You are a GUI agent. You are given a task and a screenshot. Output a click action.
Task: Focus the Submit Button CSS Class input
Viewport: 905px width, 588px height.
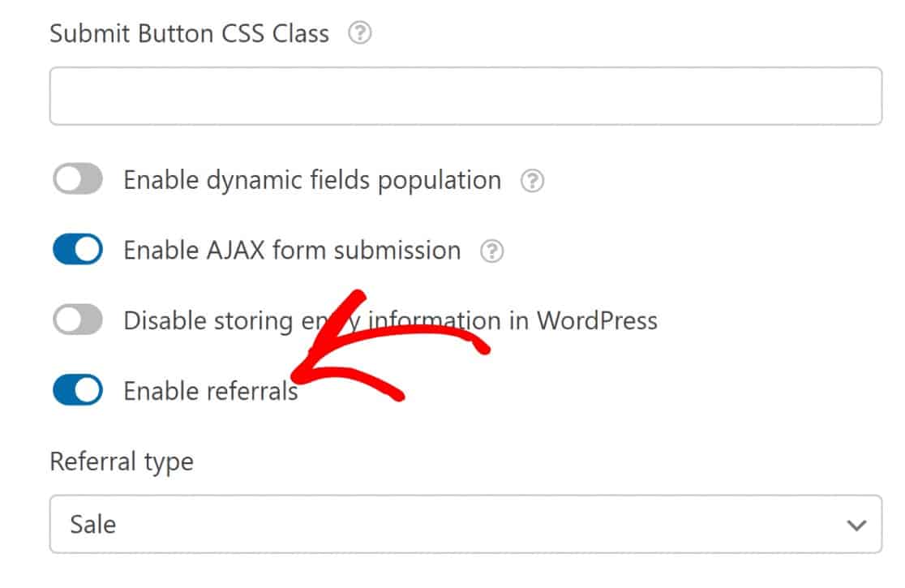pos(465,96)
